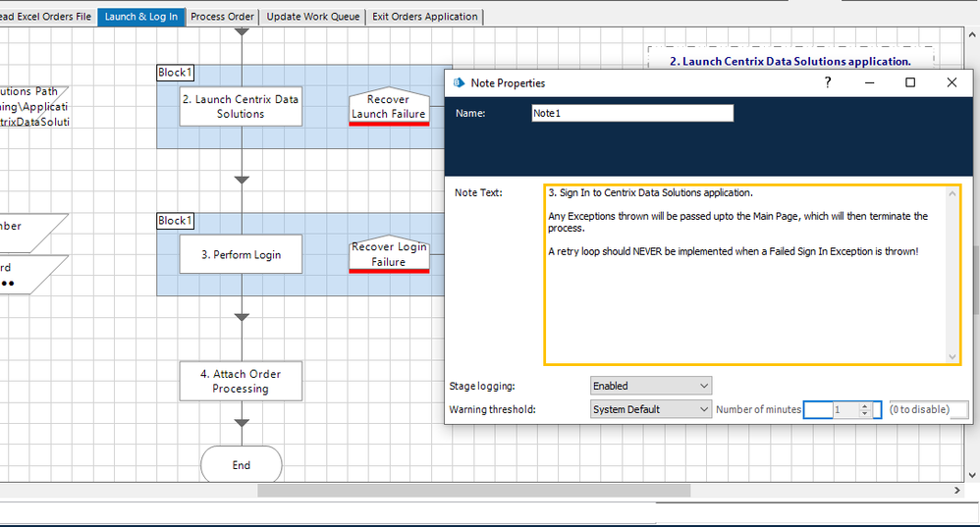Click the Name field containing Note1
This screenshot has width=980, height=527.
tap(632, 113)
